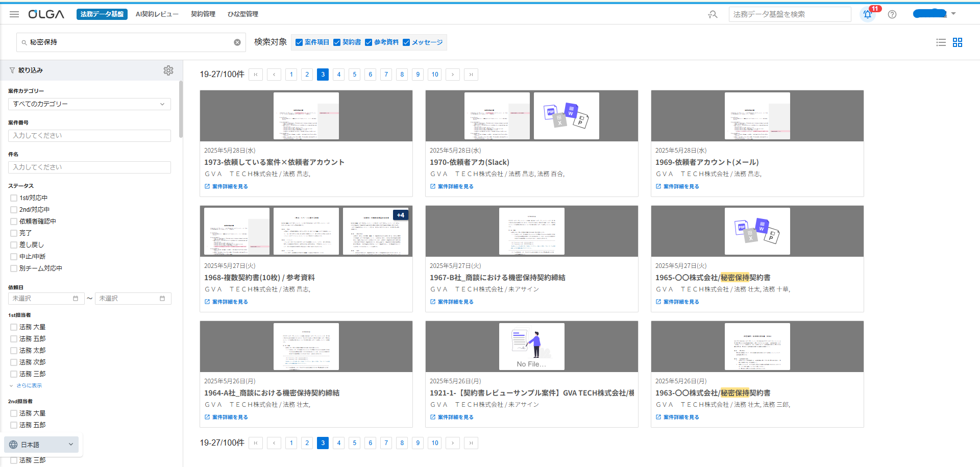Go to first page in bottom pagination
The height and width of the screenshot is (467, 980).
pos(256,443)
